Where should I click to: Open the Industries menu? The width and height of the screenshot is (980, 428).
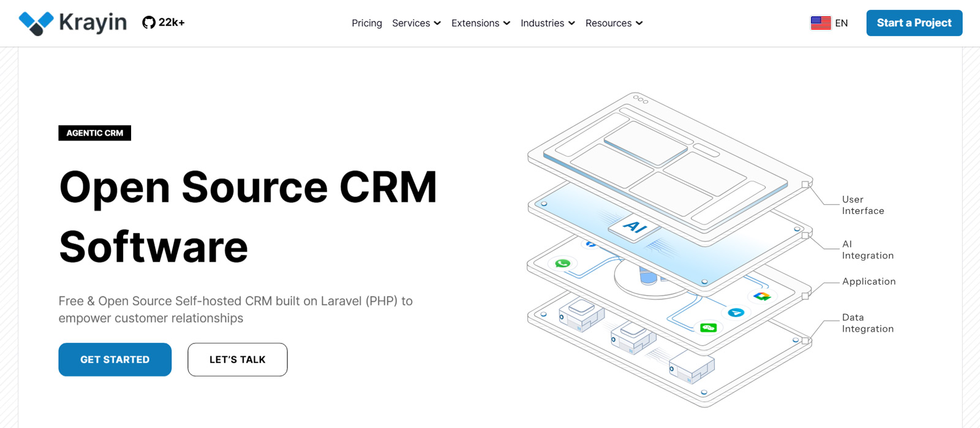(x=548, y=23)
